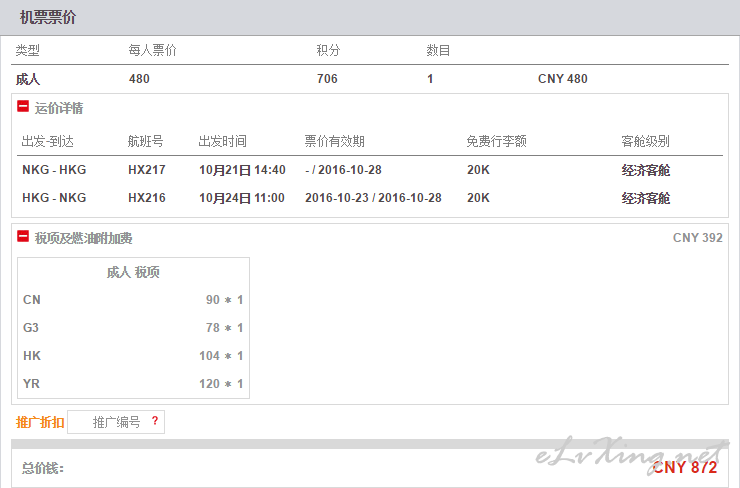Click the 航班号 column header
This screenshot has width=740, height=488.
tap(145, 141)
